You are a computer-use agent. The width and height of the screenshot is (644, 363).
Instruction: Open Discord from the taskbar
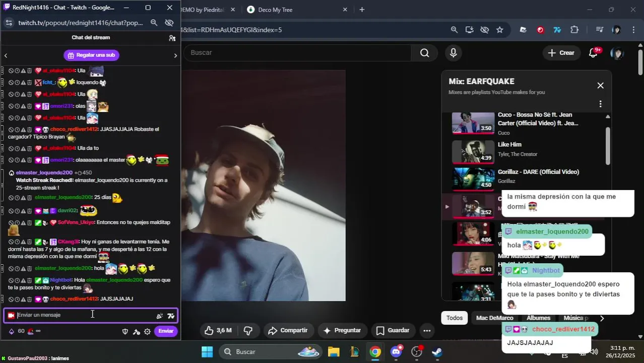pos(396,351)
